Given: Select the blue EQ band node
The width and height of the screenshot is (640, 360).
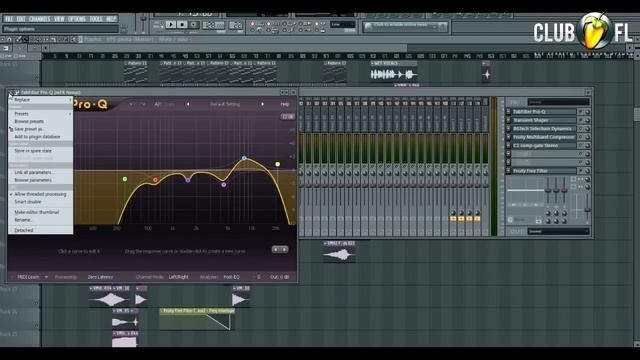Looking at the screenshot, I should [244, 158].
